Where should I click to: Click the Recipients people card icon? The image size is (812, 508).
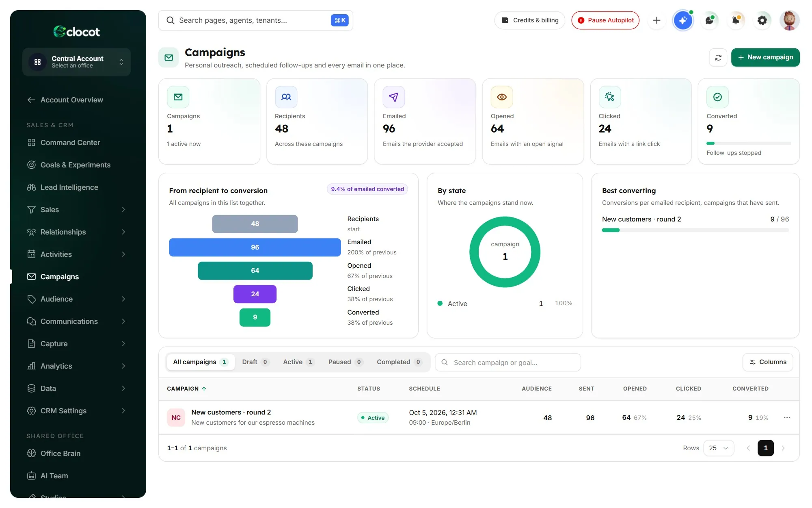286,97
